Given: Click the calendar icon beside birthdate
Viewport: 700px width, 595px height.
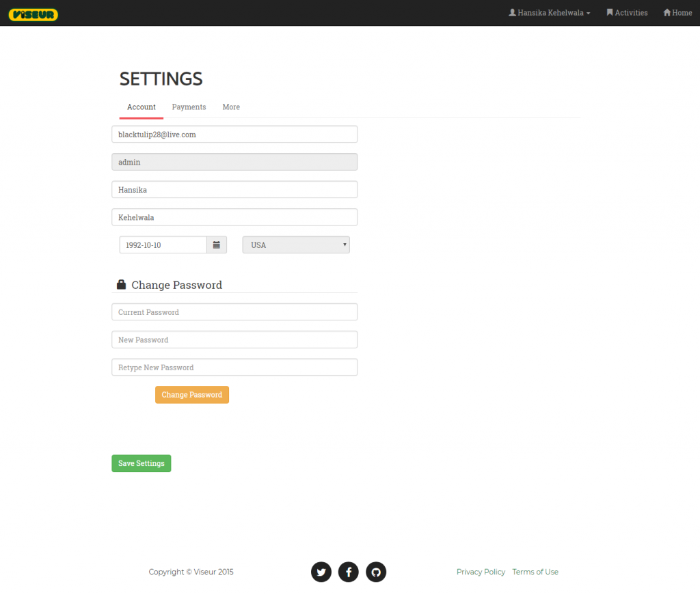Looking at the screenshot, I should [x=217, y=245].
